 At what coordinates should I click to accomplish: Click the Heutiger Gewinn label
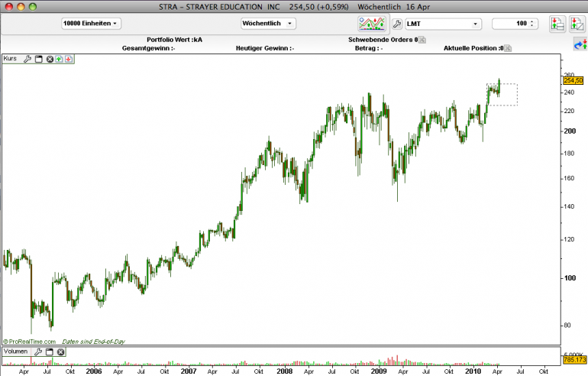coord(265,48)
